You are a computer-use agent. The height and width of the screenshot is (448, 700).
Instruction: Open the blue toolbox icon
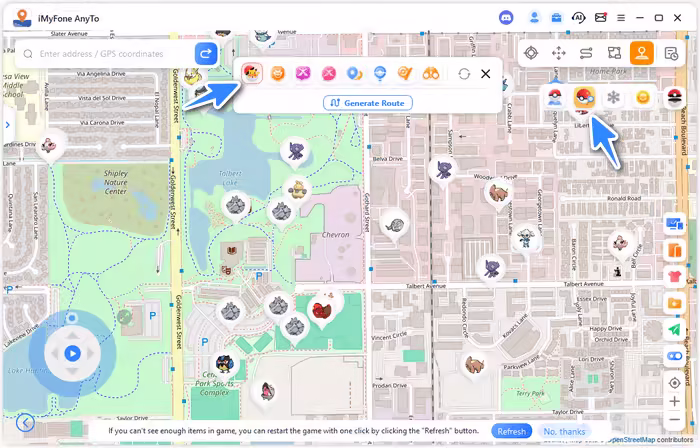(556, 18)
